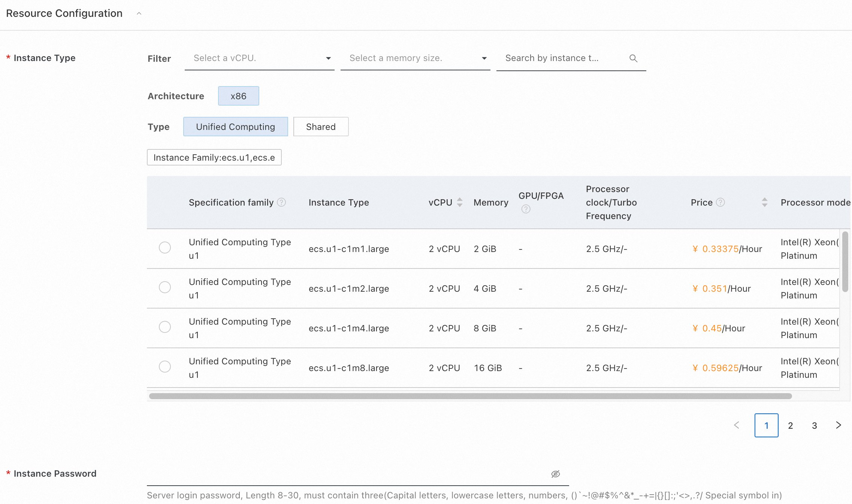
Task: Click Specification family help icon
Action: tap(281, 203)
